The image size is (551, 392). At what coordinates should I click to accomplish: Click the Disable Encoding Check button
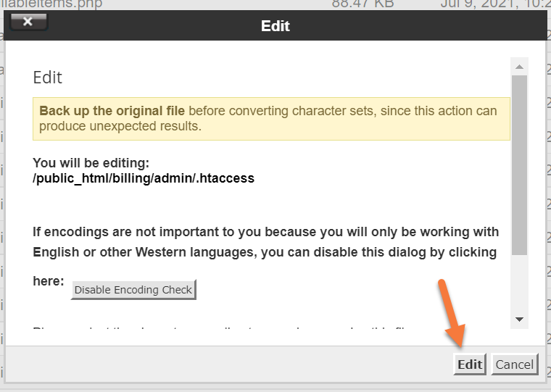pos(133,290)
